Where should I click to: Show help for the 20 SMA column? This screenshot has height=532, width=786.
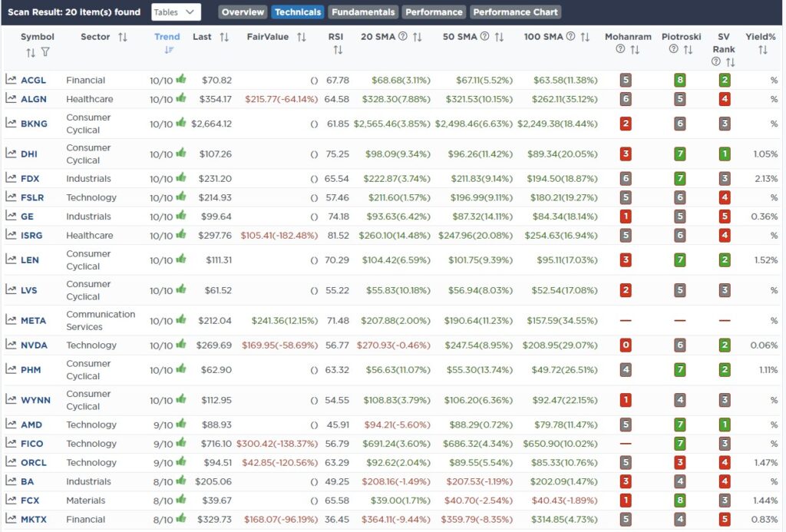[x=402, y=37]
